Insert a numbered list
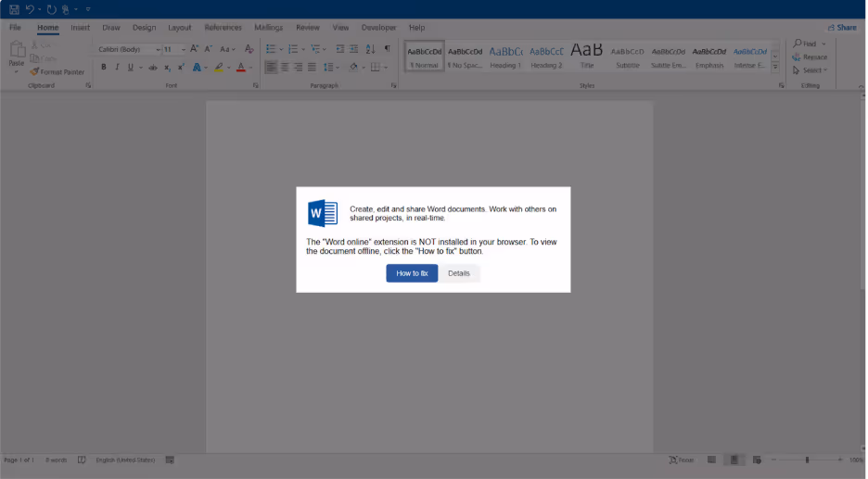 tap(293, 49)
